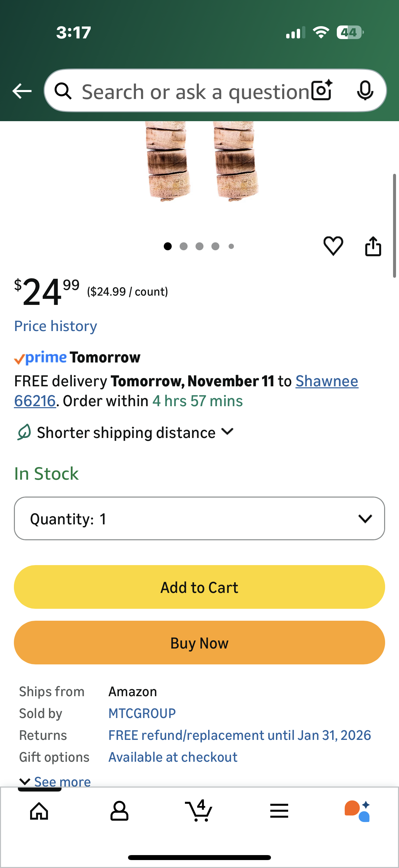399x868 pixels.
Task: Open the hamburger menu tab
Action: coord(279,810)
